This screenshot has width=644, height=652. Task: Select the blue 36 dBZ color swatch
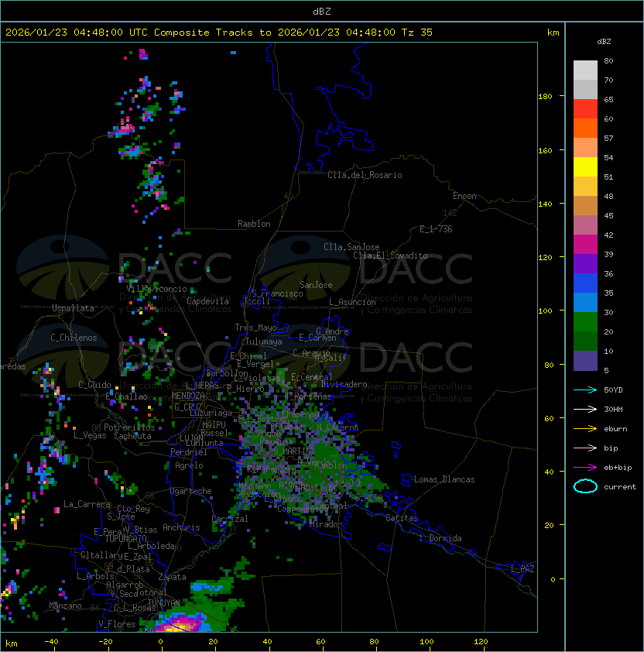click(x=585, y=283)
